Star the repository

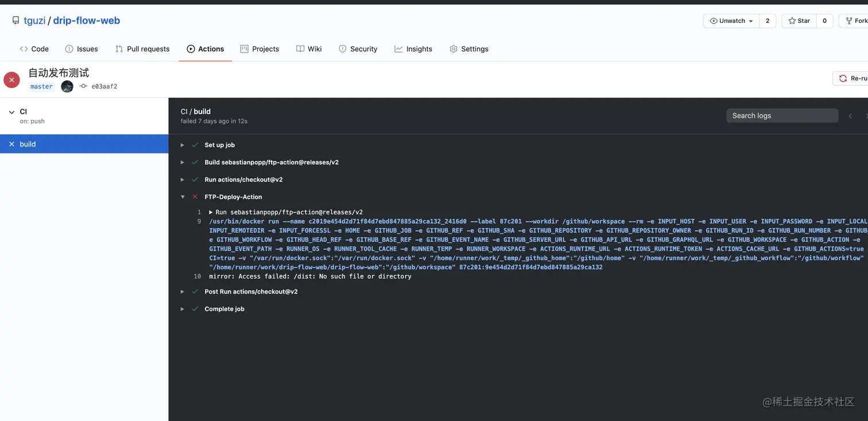pos(799,21)
